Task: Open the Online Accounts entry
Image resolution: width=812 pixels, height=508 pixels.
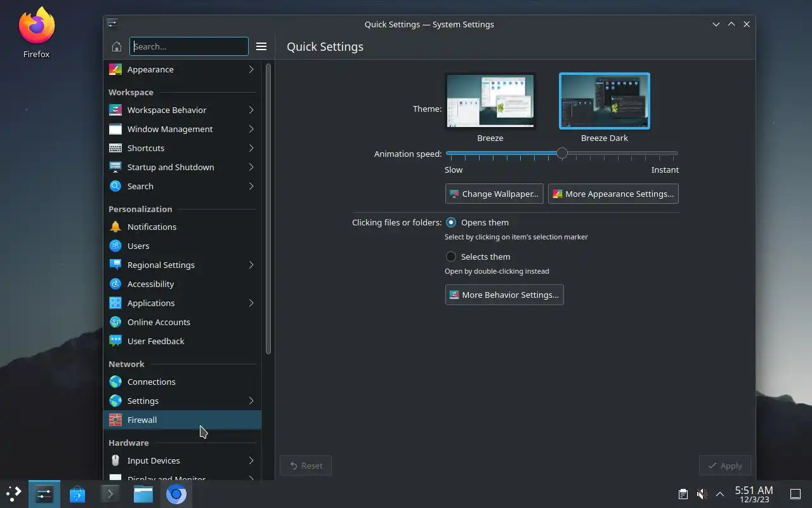Action: [182, 322]
